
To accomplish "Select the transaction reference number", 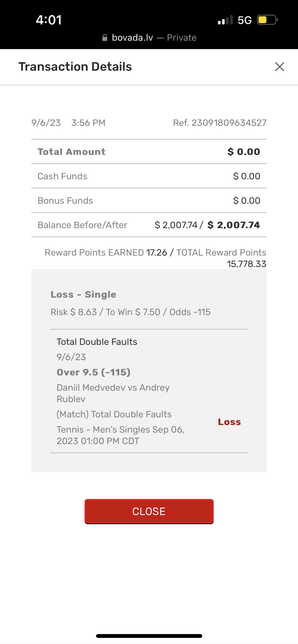I will coord(220,123).
